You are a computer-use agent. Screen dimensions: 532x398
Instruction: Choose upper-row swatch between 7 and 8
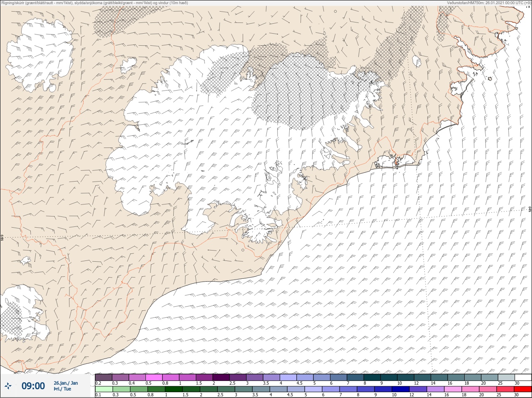coord(356,377)
